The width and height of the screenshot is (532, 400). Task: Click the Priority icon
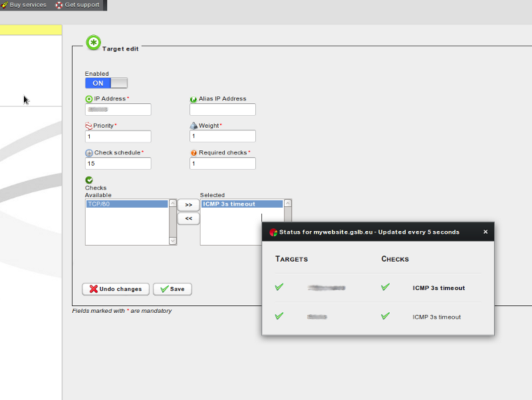88,126
